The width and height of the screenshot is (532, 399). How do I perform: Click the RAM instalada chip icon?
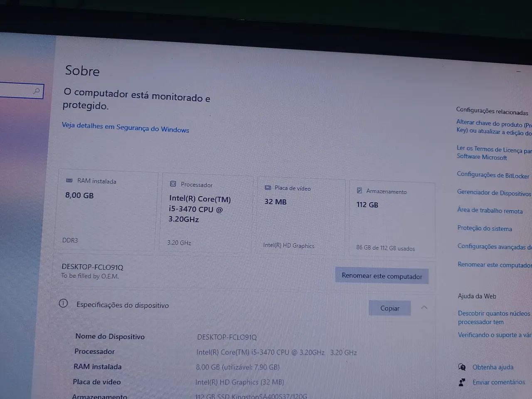pyautogui.click(x=69, y=180)
